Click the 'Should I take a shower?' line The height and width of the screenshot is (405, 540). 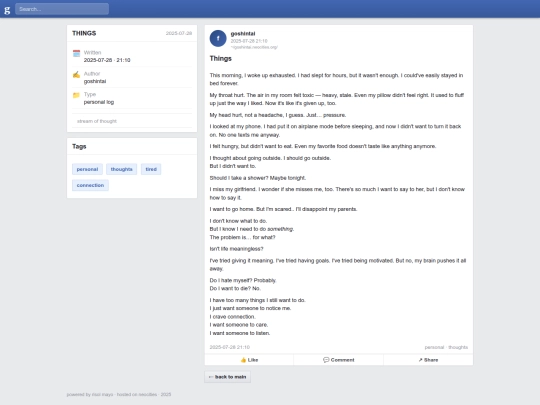point(258,178)
